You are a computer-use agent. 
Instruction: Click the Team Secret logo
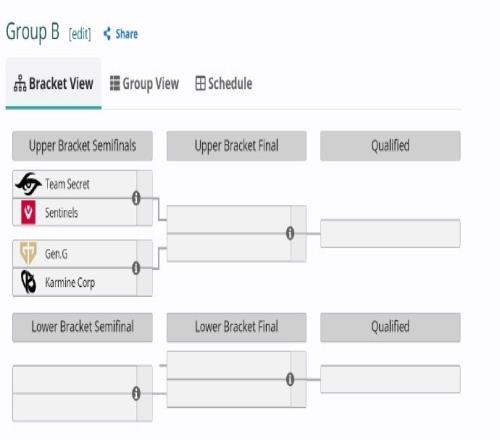[x=28, y=184]
